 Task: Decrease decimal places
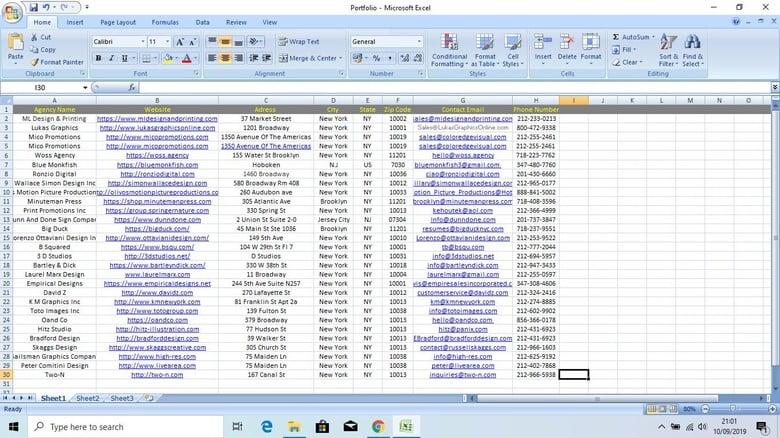point(418,59)
